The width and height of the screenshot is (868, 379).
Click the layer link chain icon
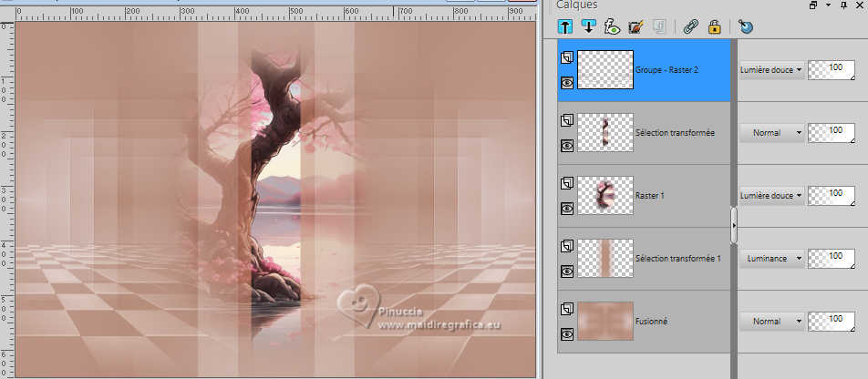(x=691, y=26)
